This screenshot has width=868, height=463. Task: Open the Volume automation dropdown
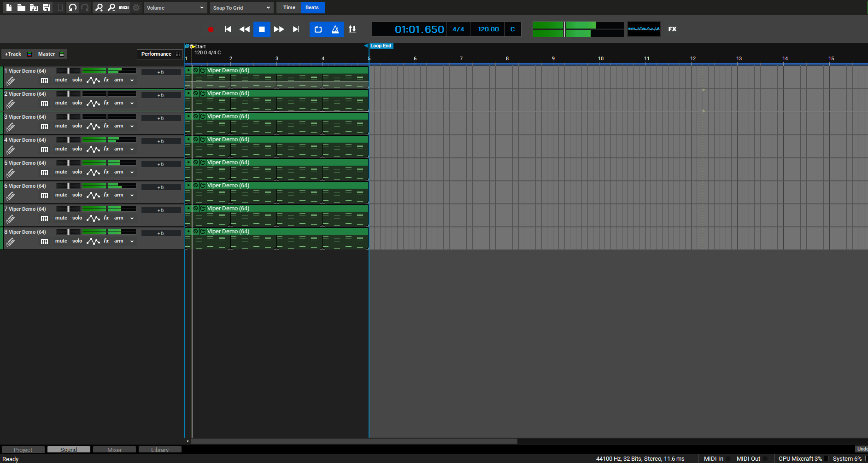click(x=175, y=8)
